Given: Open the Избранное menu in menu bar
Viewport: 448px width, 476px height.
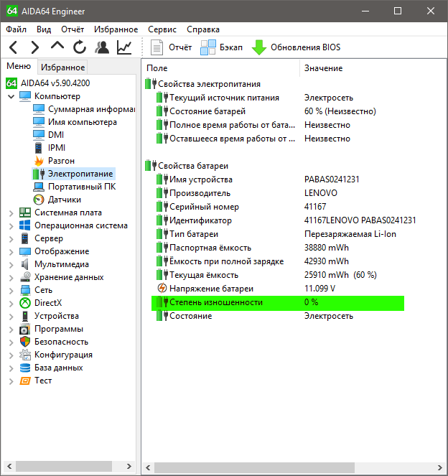Looking at the screenshot, I should coord(116,29).
